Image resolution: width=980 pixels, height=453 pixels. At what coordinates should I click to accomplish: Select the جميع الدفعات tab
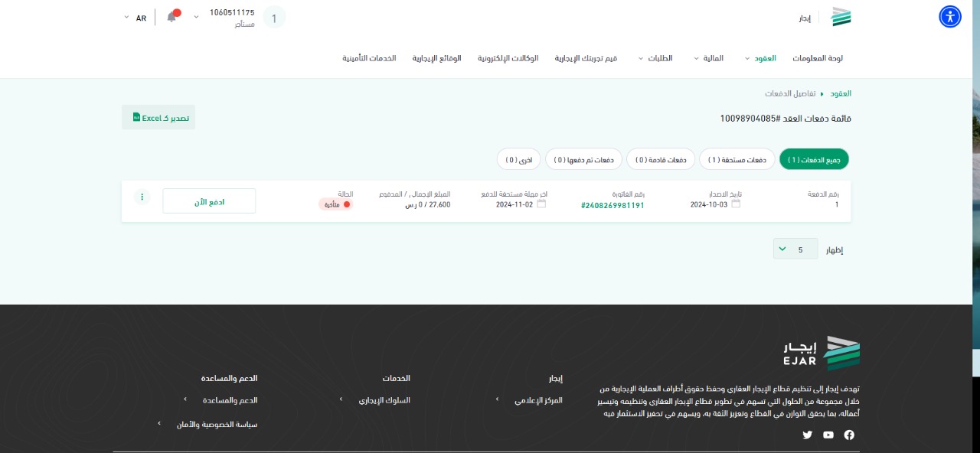[814, 159]
